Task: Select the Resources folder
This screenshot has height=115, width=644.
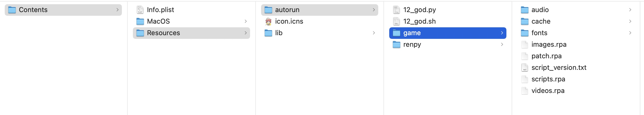Action: click(163, 33)
